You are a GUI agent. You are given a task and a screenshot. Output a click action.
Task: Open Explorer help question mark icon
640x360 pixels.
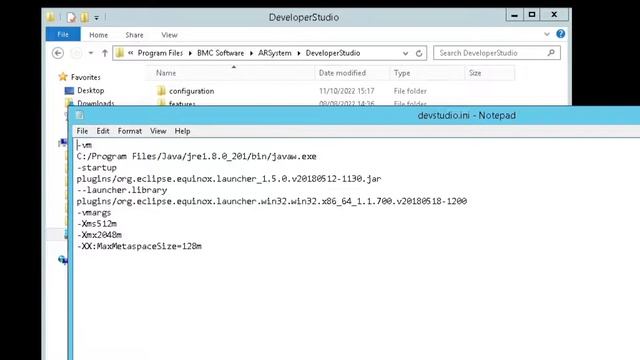coord(560,34)
